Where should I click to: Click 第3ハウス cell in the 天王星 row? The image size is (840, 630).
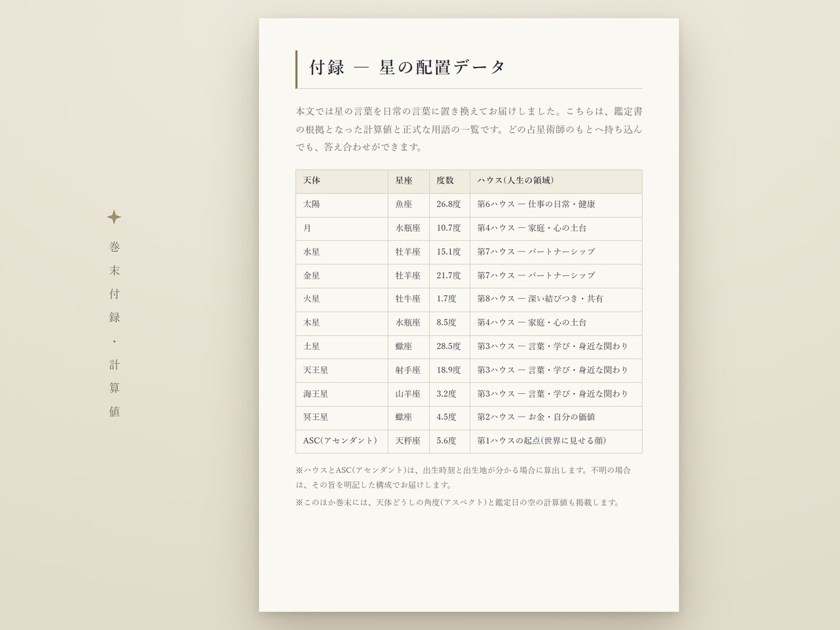coord(556,370)
